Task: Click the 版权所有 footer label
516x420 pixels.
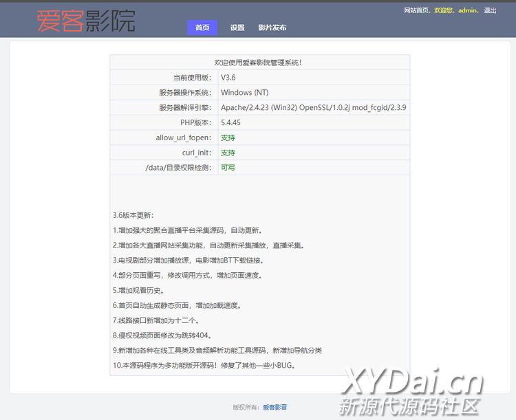Action: click(246, 407)
